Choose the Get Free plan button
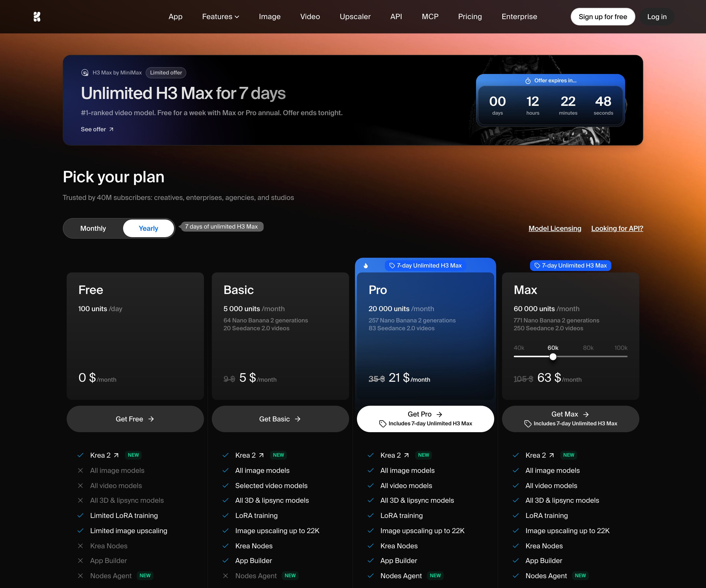 [x=135, y=419]
